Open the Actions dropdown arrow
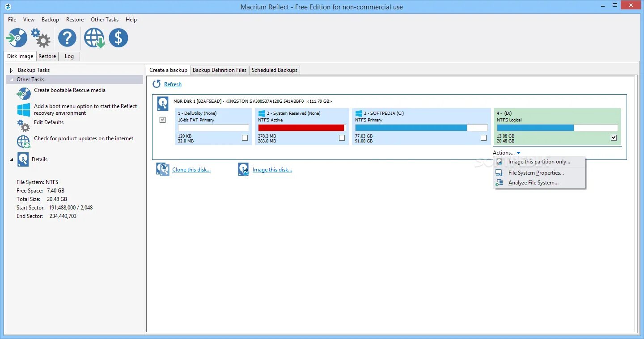The width and height of the screenshot is (644, 339). point(518,153)
